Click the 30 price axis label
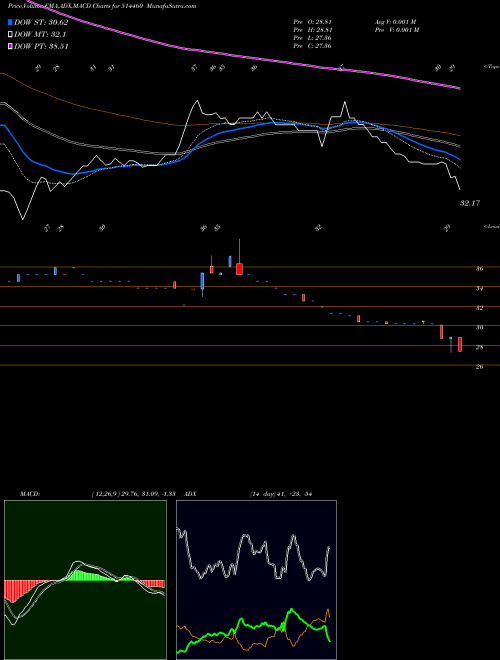 [479, 327]
